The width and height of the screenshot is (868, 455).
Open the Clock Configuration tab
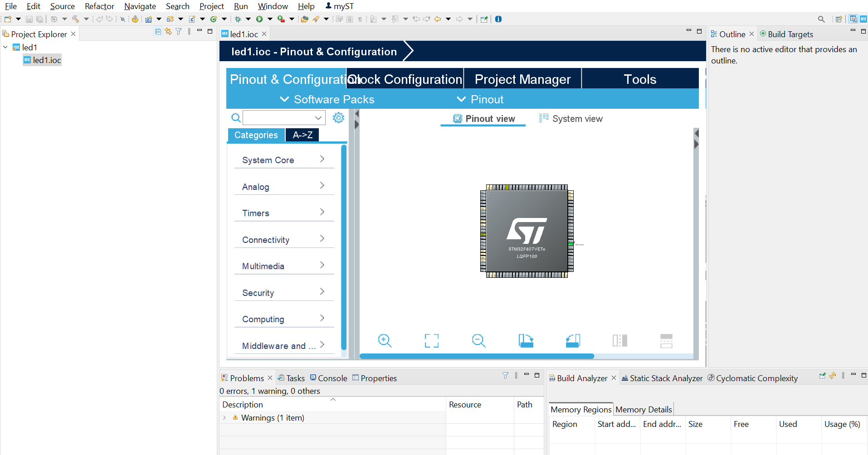[x=405, y=79]
